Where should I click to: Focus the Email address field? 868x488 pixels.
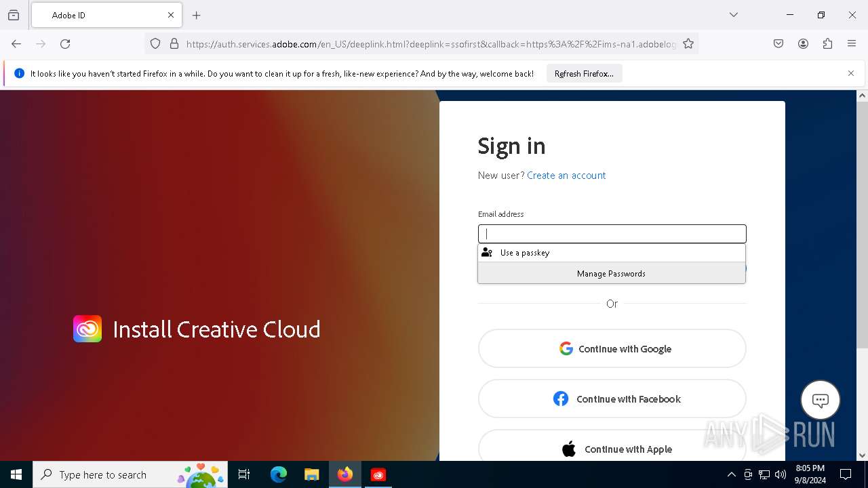coord(612,234)
